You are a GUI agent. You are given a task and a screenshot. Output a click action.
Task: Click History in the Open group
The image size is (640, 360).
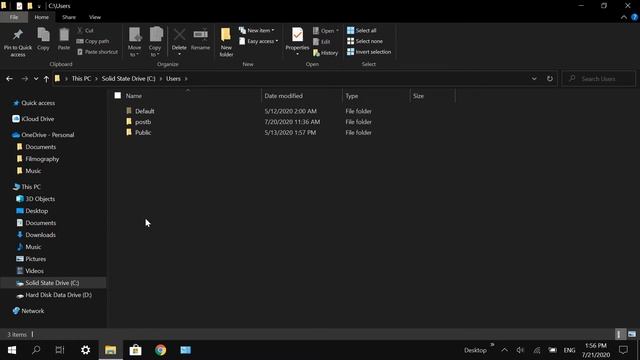[x=325, y=53]
